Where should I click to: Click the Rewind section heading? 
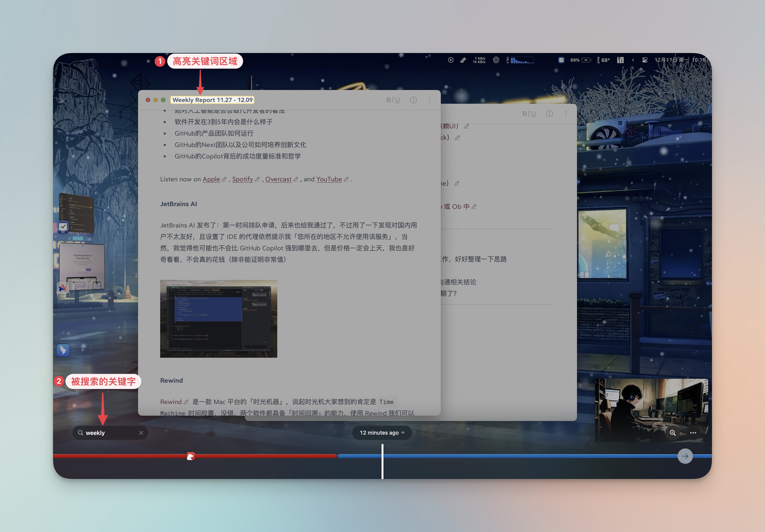tap(172, 380)
